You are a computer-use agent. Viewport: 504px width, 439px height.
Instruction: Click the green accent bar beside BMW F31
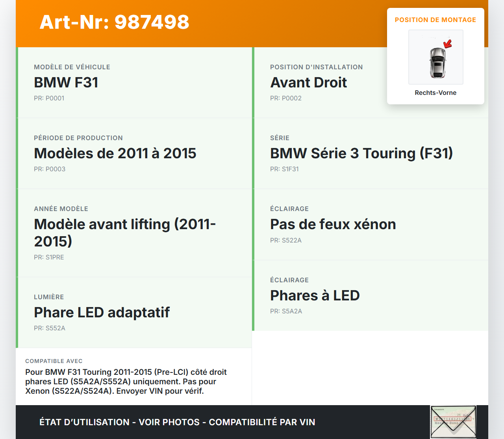(17, 83)
